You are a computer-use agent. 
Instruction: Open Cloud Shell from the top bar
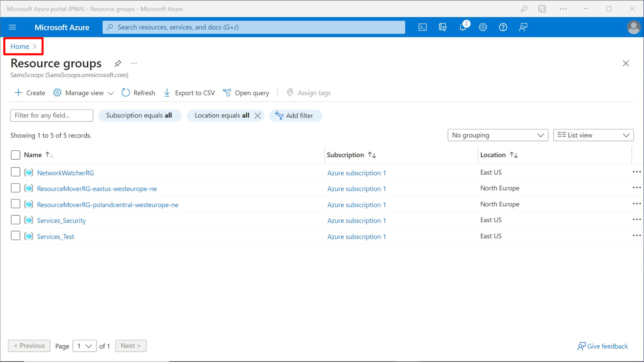pyautogui.click(x=422, y=27)
